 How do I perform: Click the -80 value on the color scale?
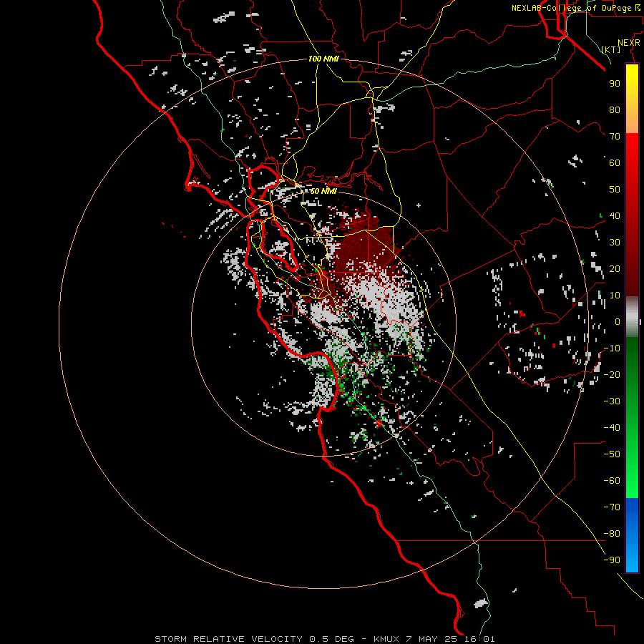coord(612,534)
